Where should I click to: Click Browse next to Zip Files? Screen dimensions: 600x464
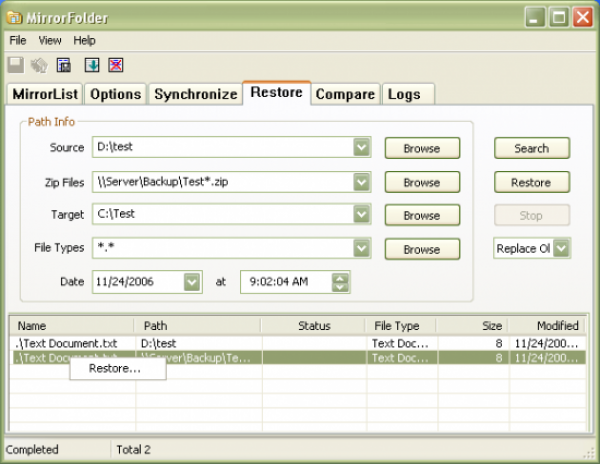422,182
